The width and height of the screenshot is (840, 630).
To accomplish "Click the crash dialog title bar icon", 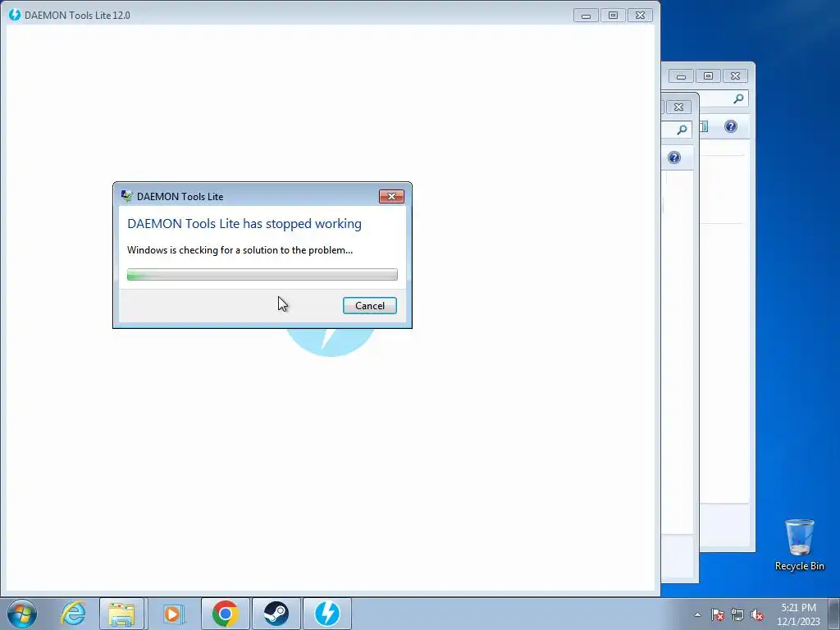I will tap(126, 196).
